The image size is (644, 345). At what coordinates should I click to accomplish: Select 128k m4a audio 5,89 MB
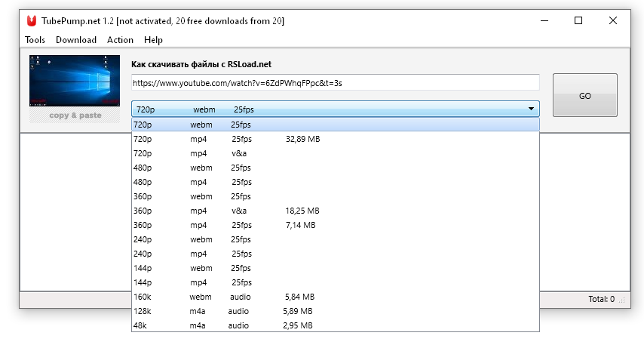point(335,311)
